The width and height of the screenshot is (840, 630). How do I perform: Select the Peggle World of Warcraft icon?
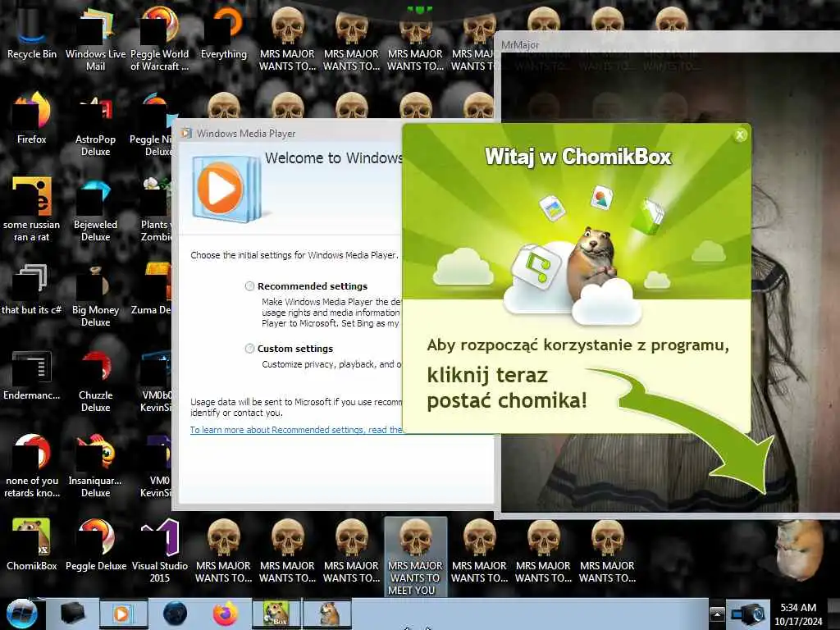click(159, 38)
